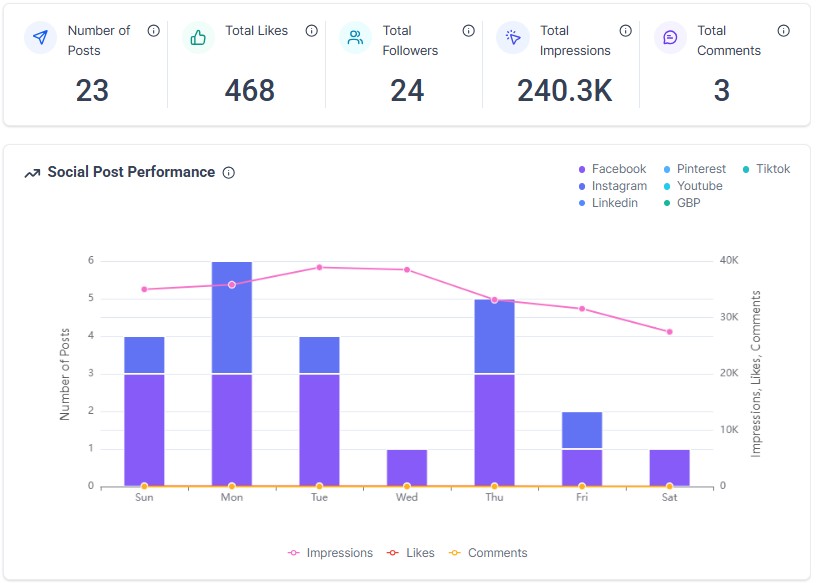The width and height of the screenshot is (822, 583).
Task: Click the info icon beside Total Impressions
Action: point(625,31)
